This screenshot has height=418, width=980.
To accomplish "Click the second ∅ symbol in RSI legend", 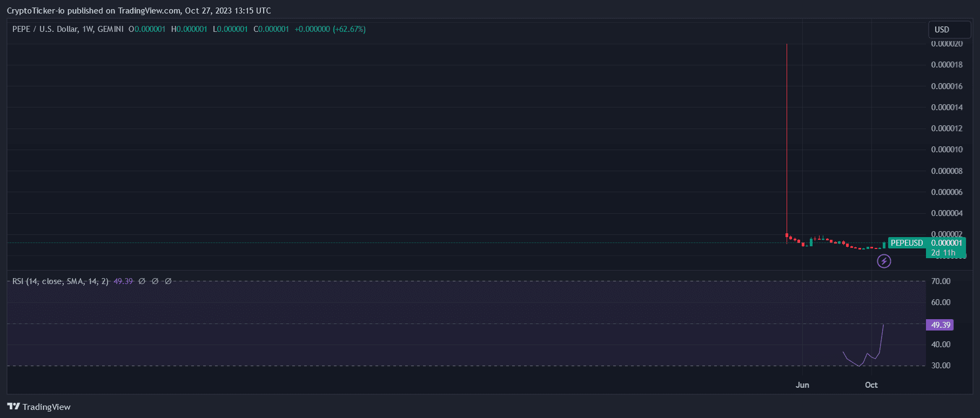I will 155,281.
